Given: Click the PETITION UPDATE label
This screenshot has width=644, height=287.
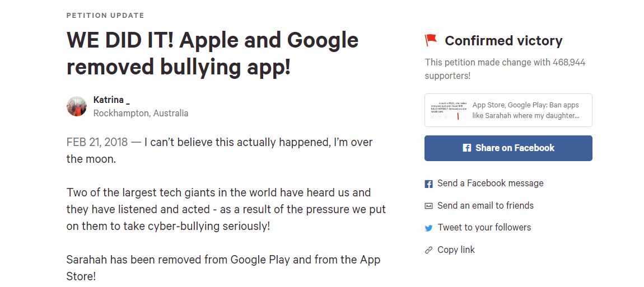Looking at the screenshot, I should click(105, 15).
